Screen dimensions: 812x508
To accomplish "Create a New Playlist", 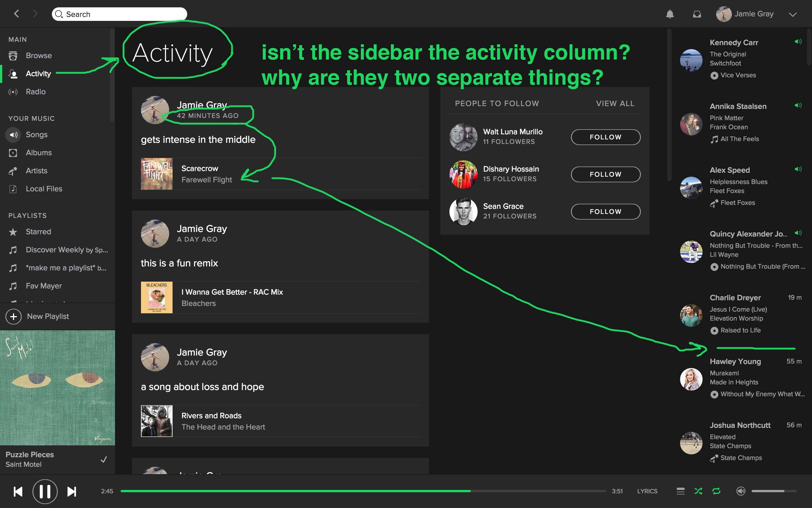I will pyautogui.click(x=48, y=316).
